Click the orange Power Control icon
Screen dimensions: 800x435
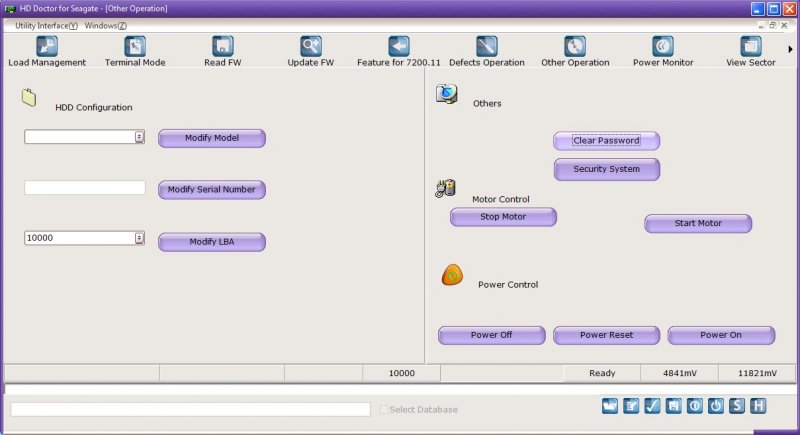point(452,275)
